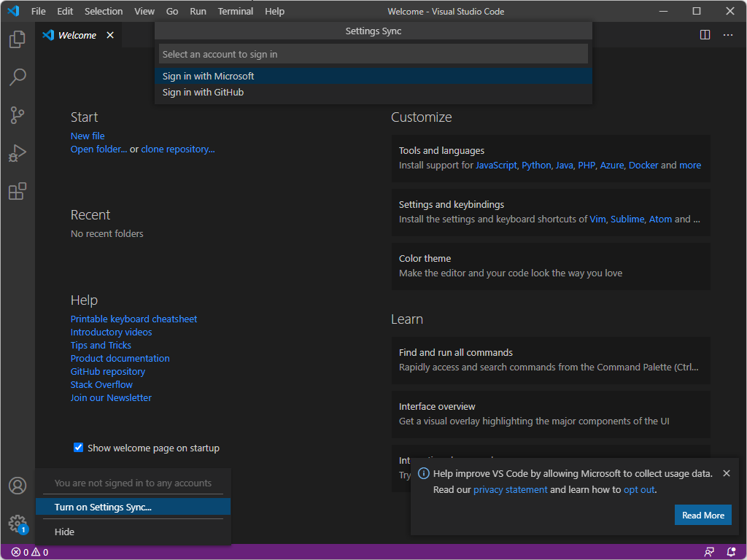Click Join our Newsletter link
This screenshot has width=747, height=560.
point(111,397)
